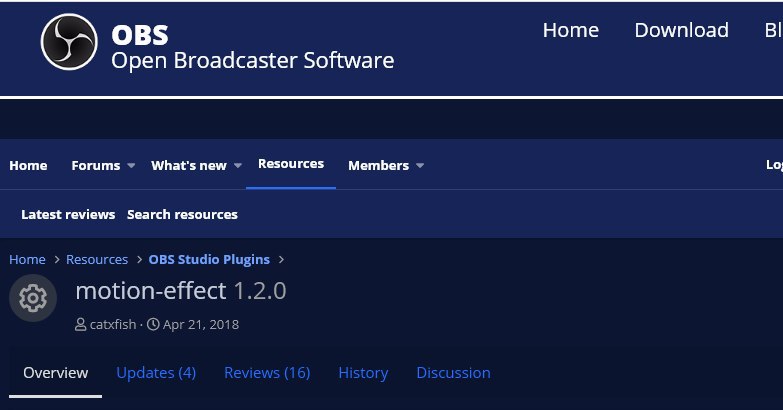Expand the Members dropdown arrow

click(420, 165)
